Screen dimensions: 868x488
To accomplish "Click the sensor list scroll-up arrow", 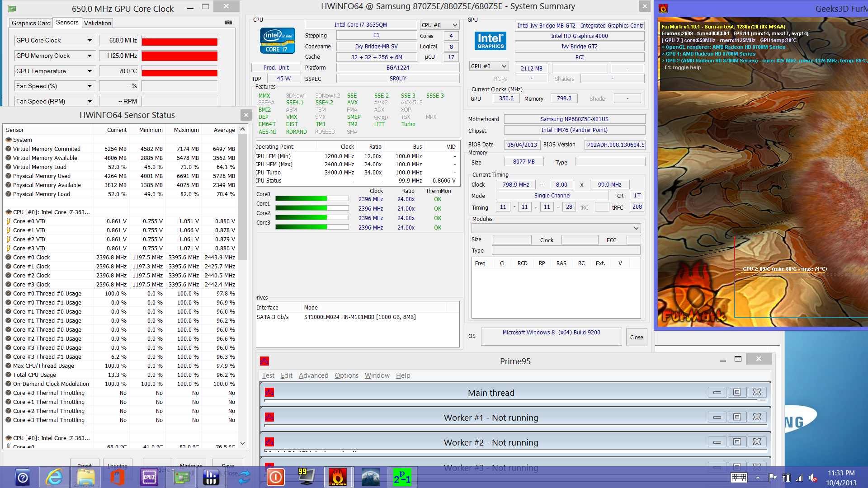I will [243, 129].
